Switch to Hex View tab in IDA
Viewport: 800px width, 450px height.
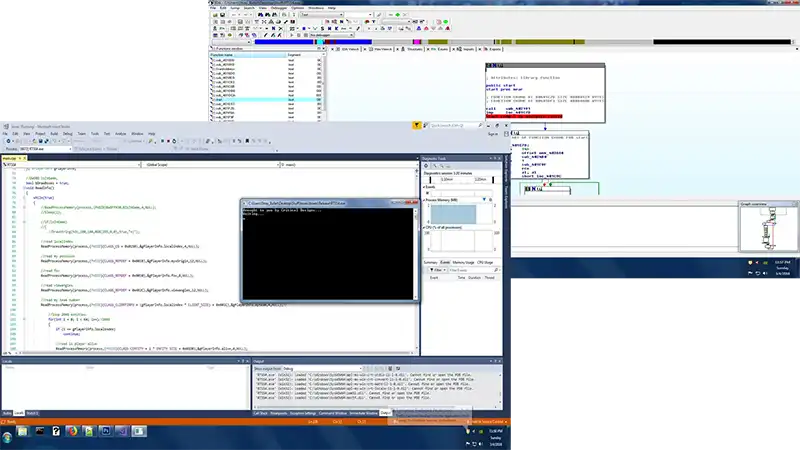point(382,49)
